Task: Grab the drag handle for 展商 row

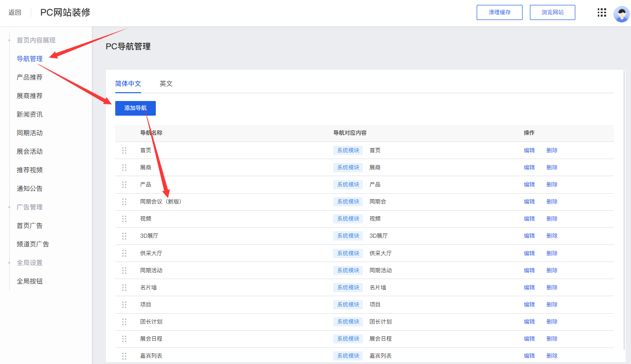Action: pos(124,167)
